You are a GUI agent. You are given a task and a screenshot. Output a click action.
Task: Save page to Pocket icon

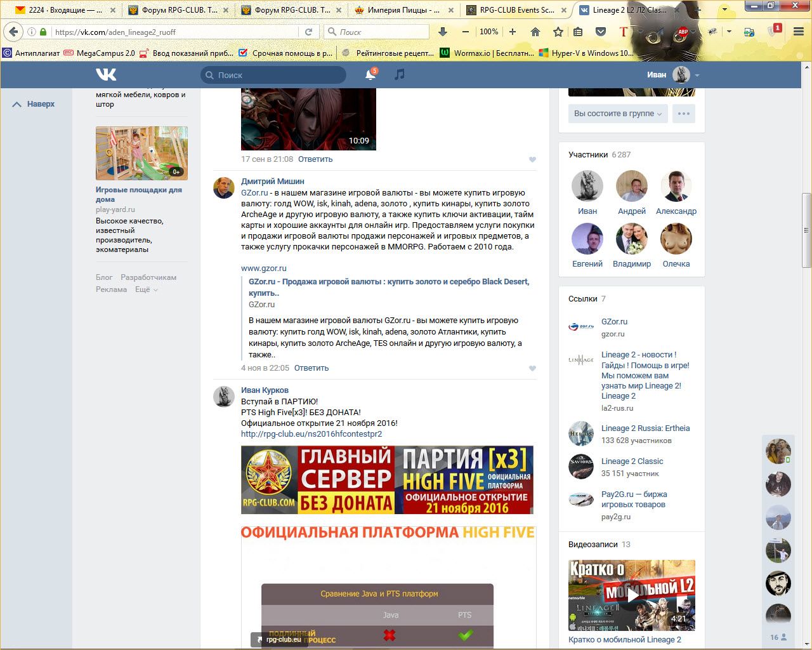coord(601,32)
